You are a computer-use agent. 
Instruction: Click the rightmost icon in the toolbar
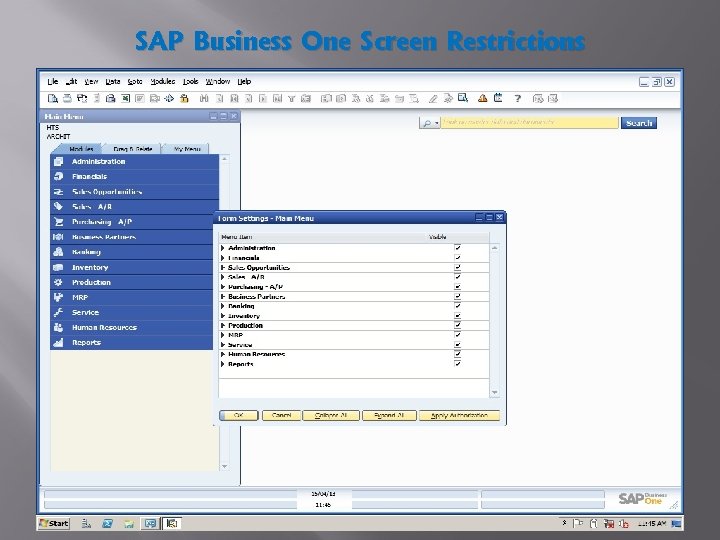click(553, 98)
